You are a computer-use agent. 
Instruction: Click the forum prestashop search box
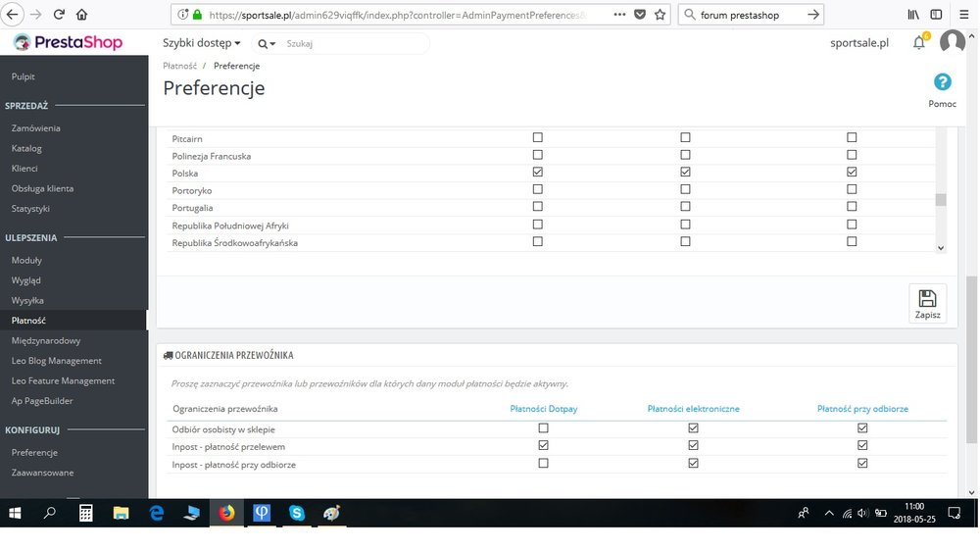[750, 15]
